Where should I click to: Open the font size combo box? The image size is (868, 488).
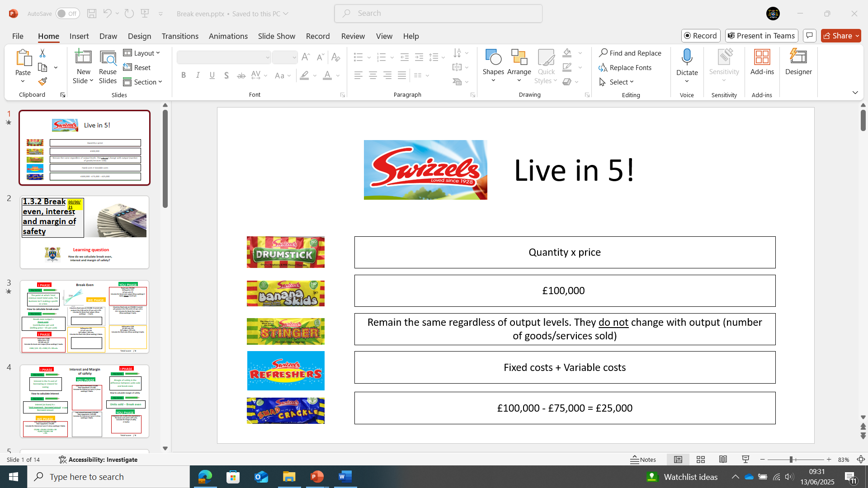(x=285, y=57)
